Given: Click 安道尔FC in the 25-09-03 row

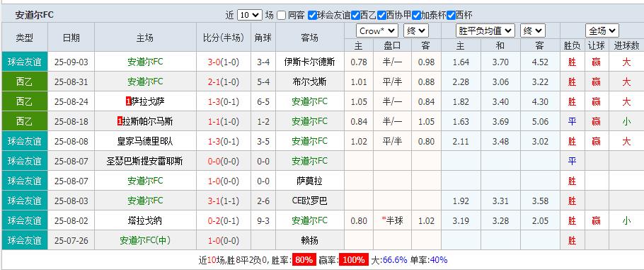Looking at the screenshot, I should (145, 62).
